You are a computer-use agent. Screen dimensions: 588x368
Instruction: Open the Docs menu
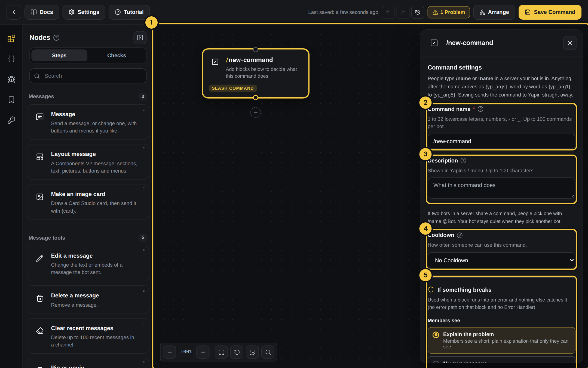pos(42,12)
